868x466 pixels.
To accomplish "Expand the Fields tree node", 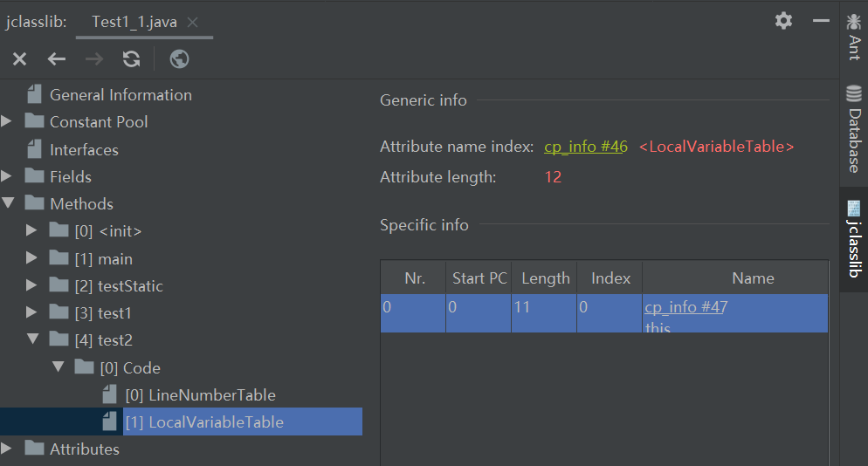I will pos(8,177).
